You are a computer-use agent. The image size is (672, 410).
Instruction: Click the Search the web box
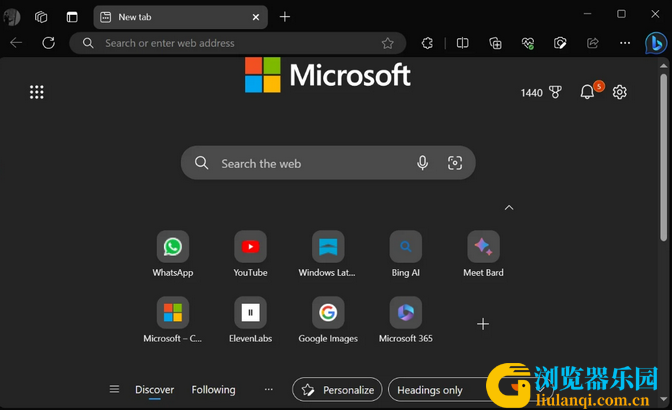pyautogui.click(x=328, y=163)
